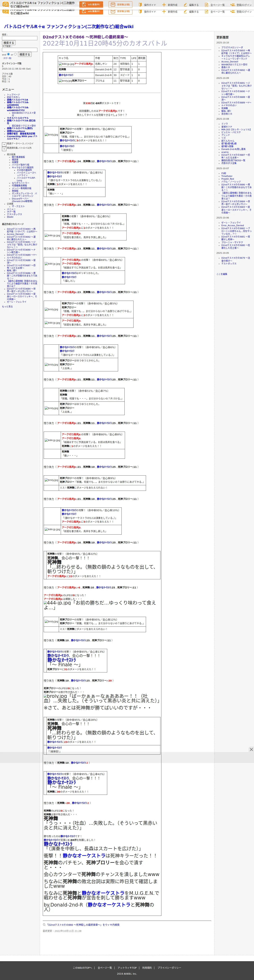This screenshot has height=980, width=254.
Task: Open 操作ガイド in the top header bar
Action: point(148,5)
